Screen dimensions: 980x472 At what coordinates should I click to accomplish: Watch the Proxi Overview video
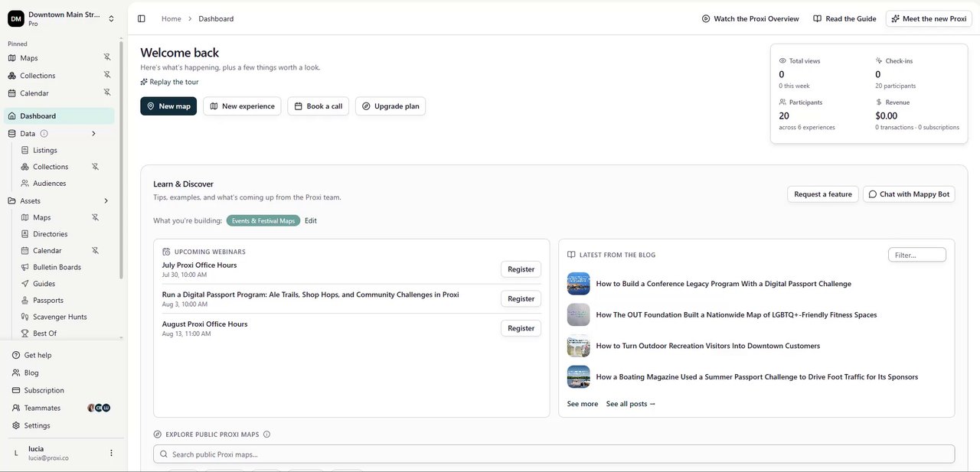pyautogui.click(x=750, y=18)
